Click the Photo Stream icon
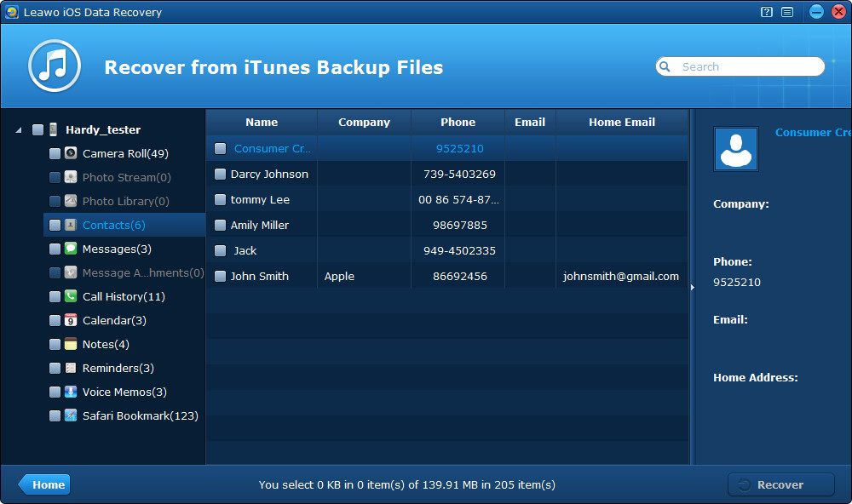Image resolution: width=852 pixels, height=504 pixels. click(x=71, y=177)
